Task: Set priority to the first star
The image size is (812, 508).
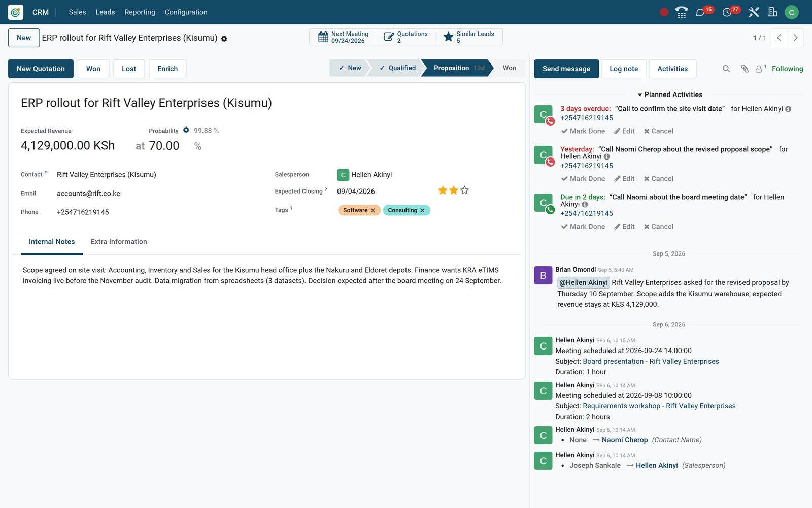Action: pos(443,190)
